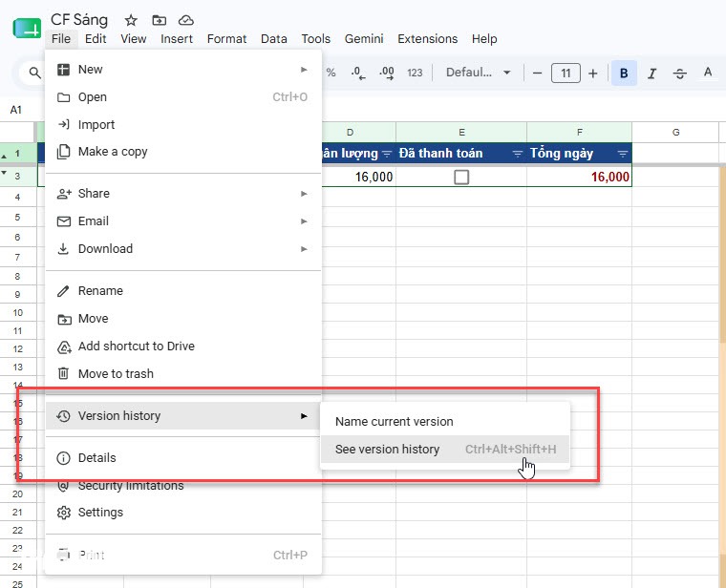
Task: Toggle Bold formatting
Action: tap(624, 73)
